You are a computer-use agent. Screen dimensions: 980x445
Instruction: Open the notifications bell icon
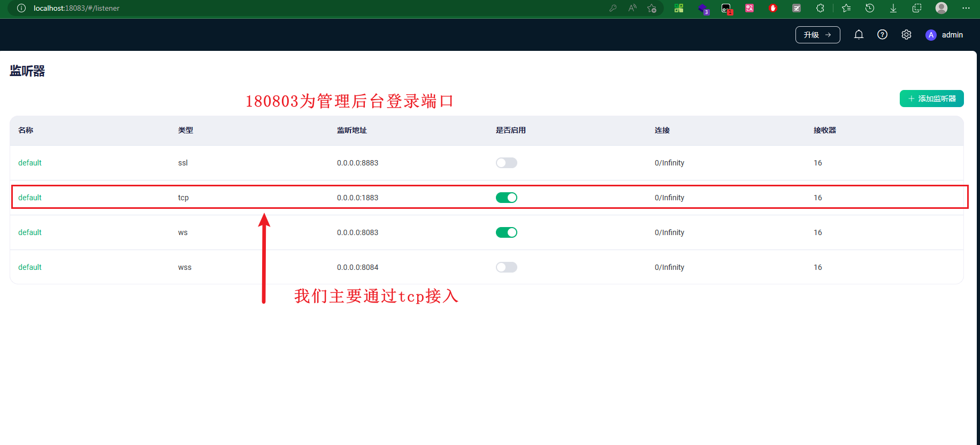pyautogui.click(x=859, y=35)
